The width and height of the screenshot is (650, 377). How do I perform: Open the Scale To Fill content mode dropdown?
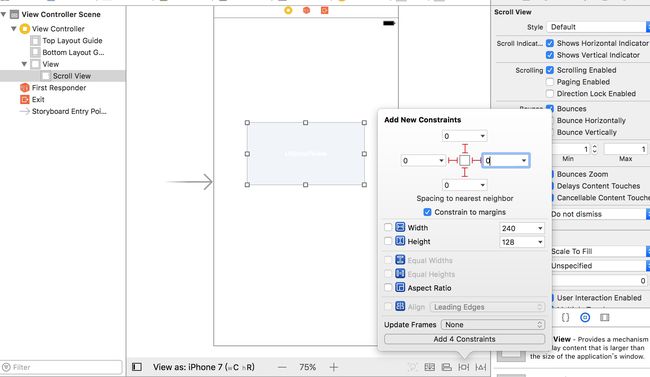600,251
